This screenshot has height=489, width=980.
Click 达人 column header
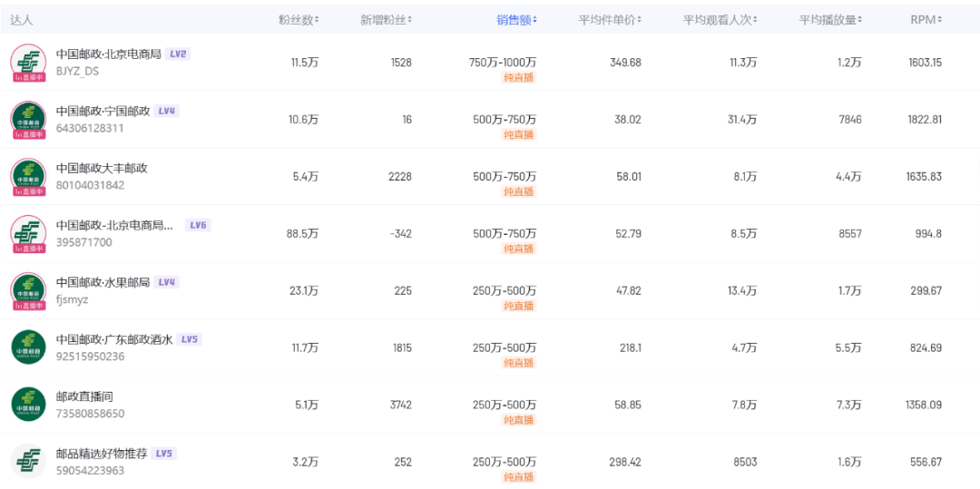21,20
